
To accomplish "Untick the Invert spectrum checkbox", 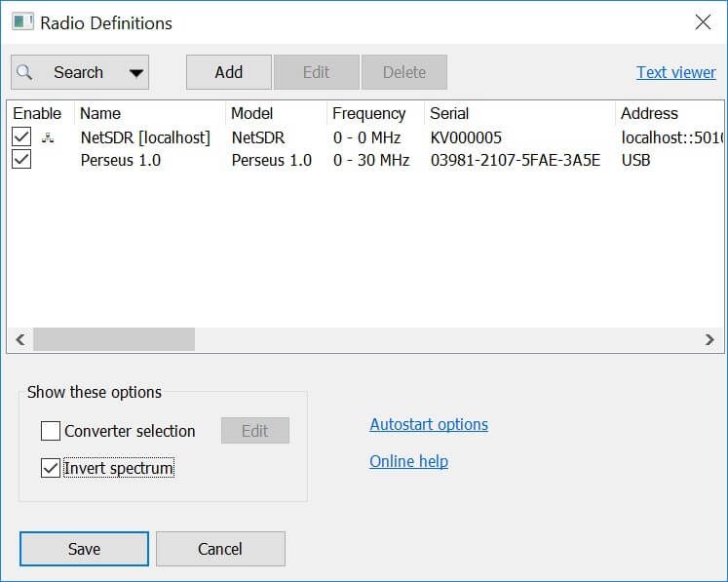I will coord(51,468).
